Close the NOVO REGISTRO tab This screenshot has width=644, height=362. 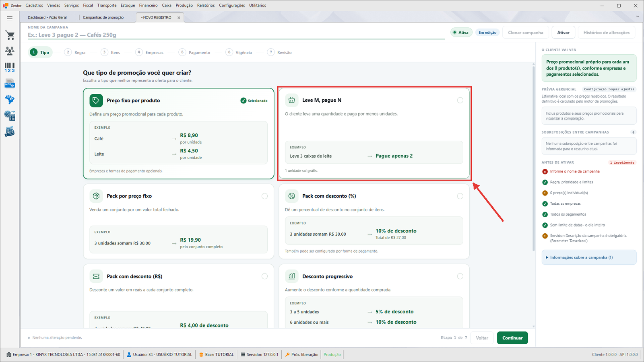coord(179,18)
